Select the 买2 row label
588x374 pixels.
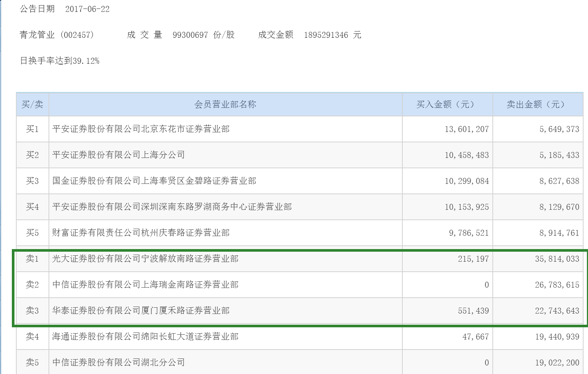click(x=33, y=155)
